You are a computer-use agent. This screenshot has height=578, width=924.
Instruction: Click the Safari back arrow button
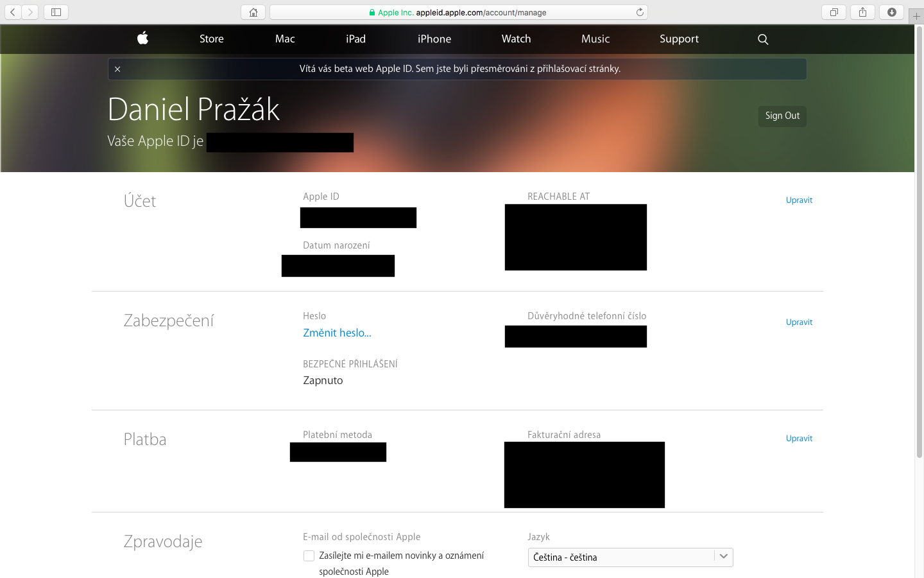[x=13, y=12]
